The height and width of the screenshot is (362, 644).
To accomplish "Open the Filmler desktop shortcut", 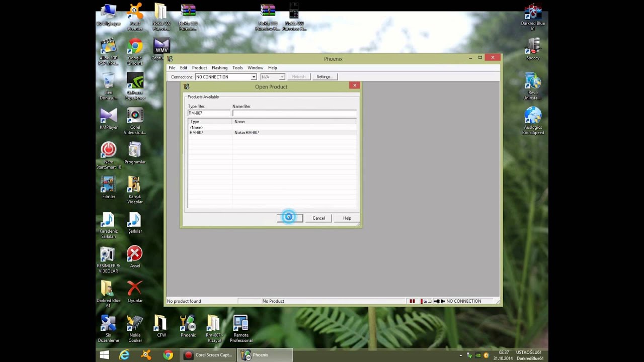I will coord(108,188).
